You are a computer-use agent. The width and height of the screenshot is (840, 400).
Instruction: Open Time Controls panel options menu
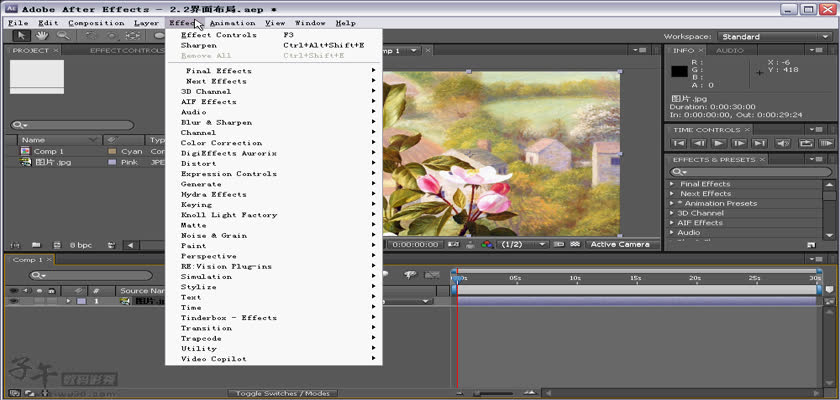tap(818, 130)
